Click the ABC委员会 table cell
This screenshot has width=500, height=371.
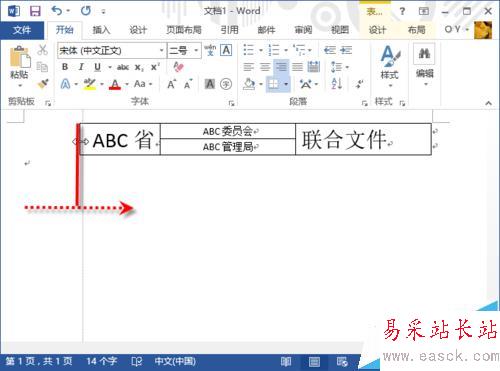tap(228, 131)
